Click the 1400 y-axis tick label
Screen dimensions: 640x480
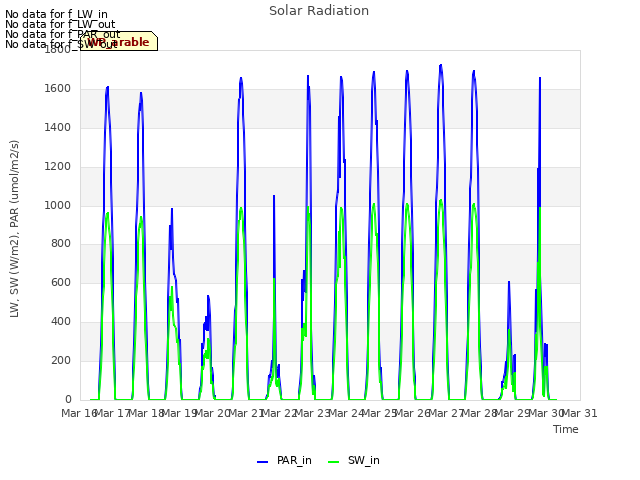click(x=58, y=128)
